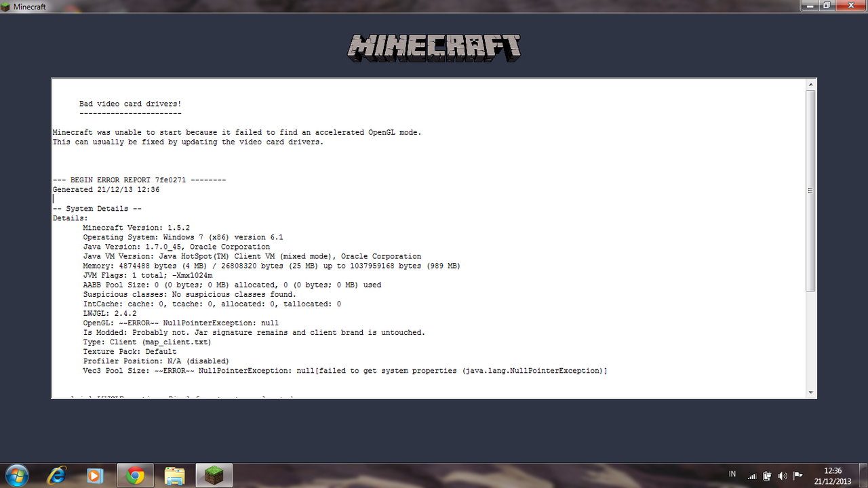
Task: Click the "Memory: 4874488 bytes" line
Action: (272, 266)
